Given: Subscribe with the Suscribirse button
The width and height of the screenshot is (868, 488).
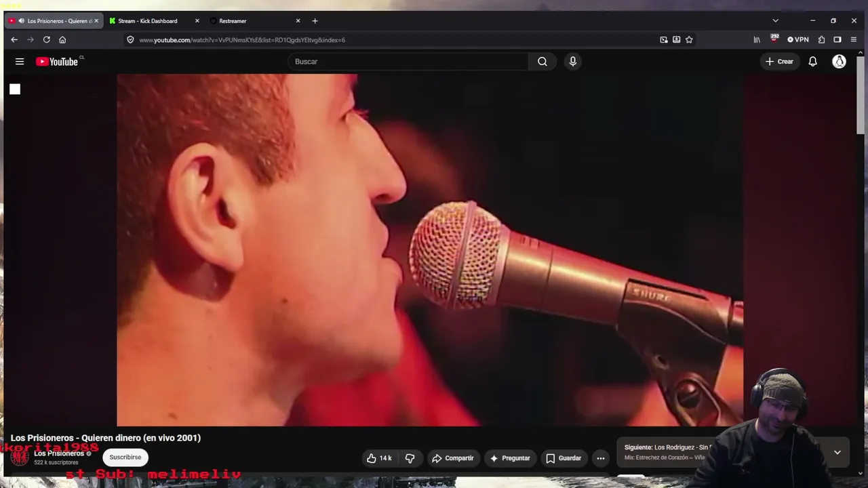Looking at the screenshot, I should (x=125, y=457).
